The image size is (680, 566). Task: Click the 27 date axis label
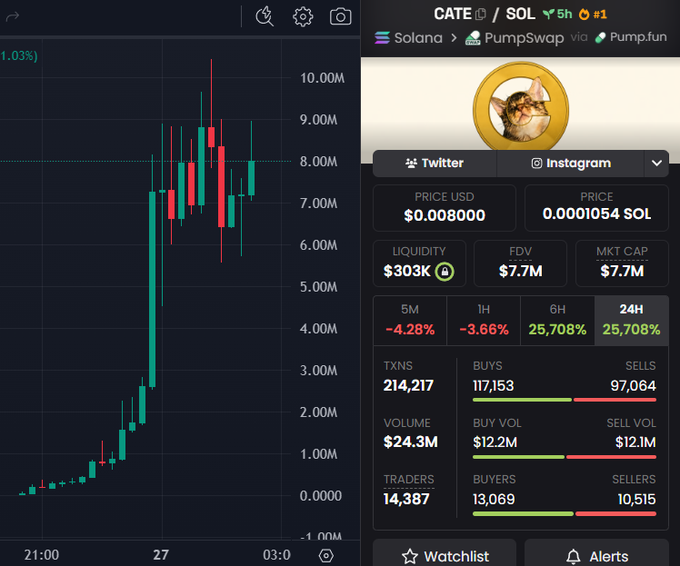point(160,555)
